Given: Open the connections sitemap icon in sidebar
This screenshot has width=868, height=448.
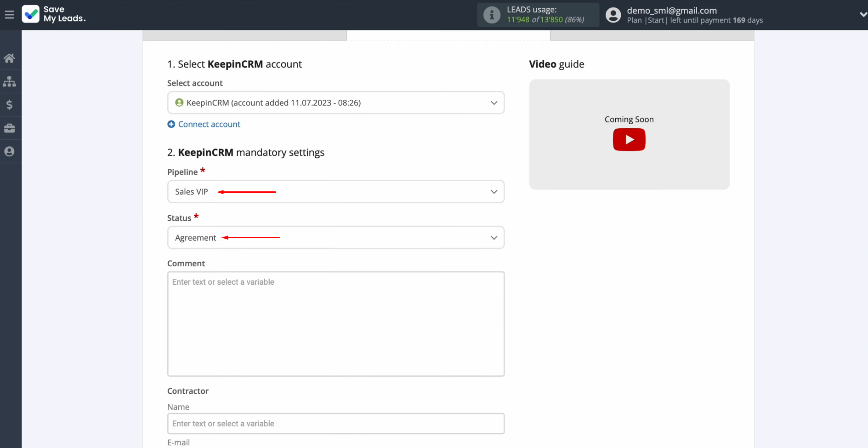Looking at the screenshot, I should click(9, 81).
